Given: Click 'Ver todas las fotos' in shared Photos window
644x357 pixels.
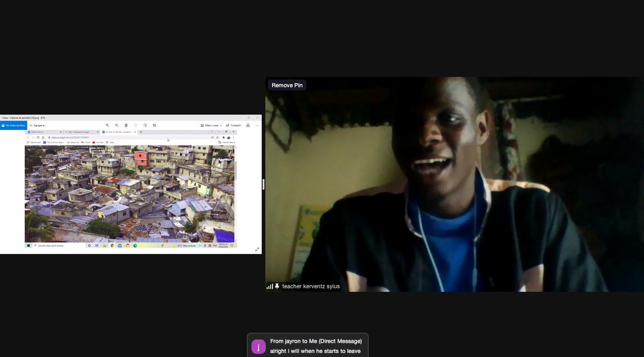Looking at the screenshot, I should pyautogui.click(x=13, y=125).
